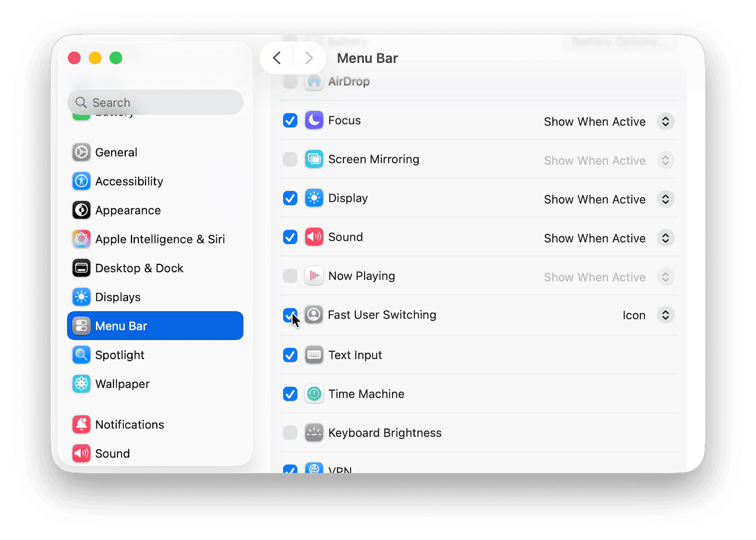Click the Now Playing icon

[x=314, y=276]
